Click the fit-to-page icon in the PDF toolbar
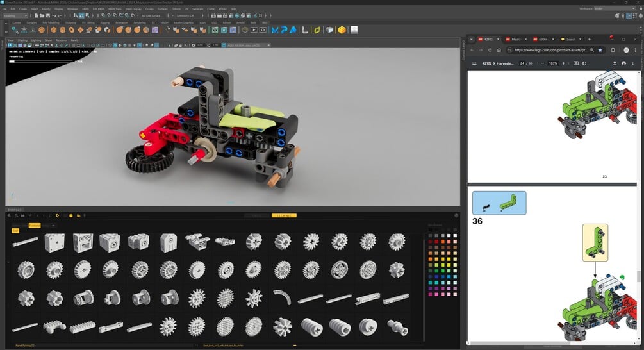644x350 pixels. 576,63
